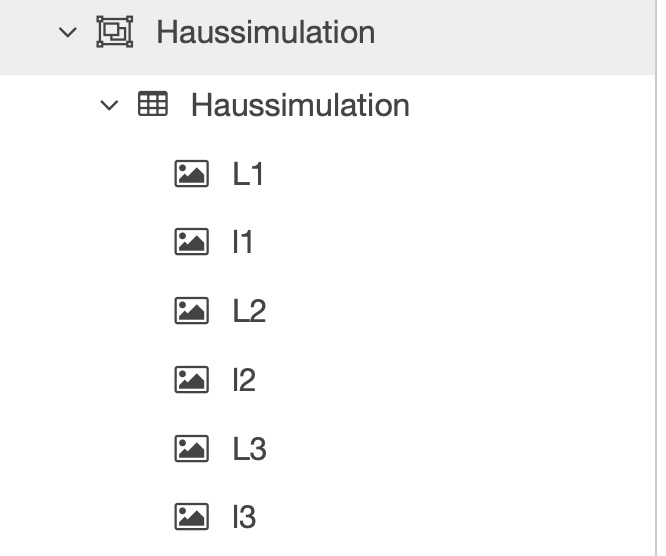Collapse the top-level Haussimulation group
The width and height of the screenshot is (666, 556).
click(x=67, y=32)
